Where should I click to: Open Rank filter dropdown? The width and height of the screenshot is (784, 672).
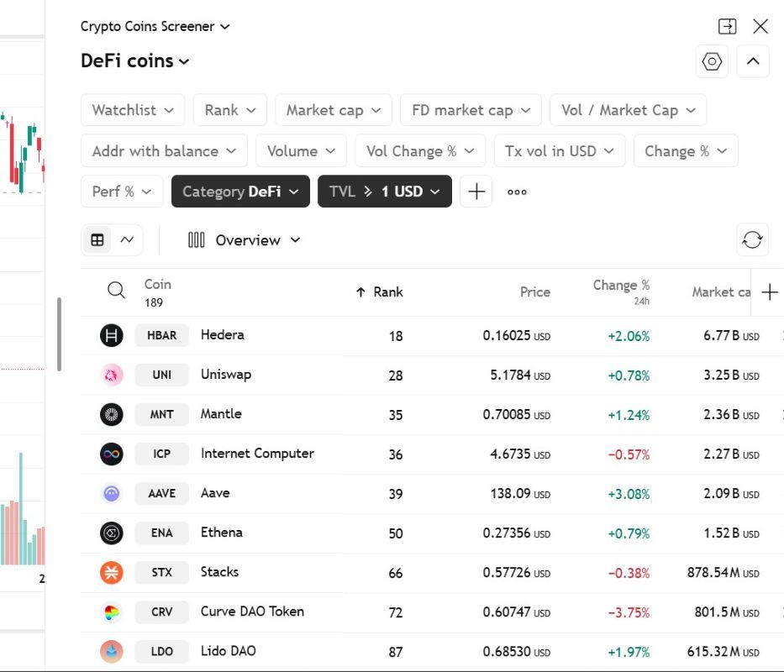click(x=230, y=110)
